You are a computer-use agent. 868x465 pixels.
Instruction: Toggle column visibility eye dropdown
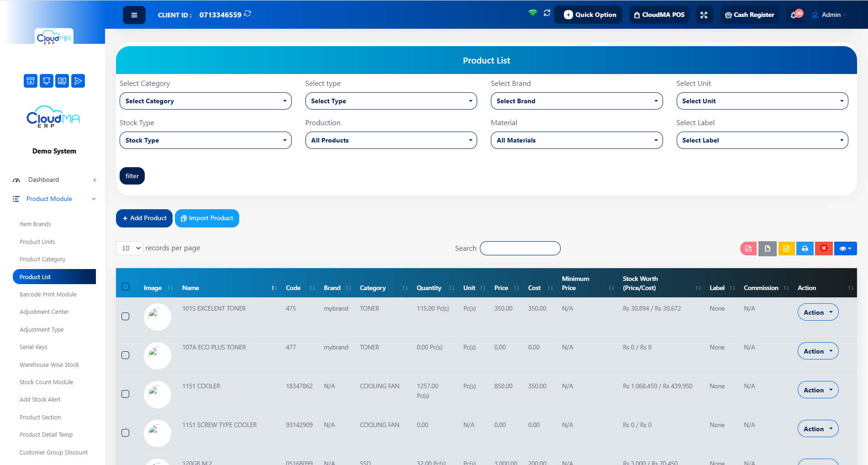tap(845, 248)
